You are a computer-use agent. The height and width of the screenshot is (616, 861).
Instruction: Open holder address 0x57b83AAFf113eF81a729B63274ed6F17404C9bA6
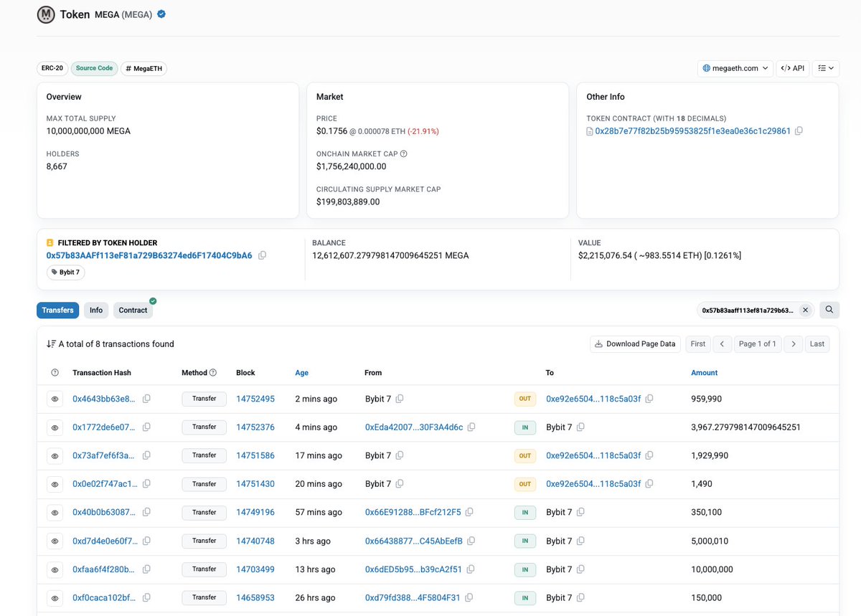(149, 255)
